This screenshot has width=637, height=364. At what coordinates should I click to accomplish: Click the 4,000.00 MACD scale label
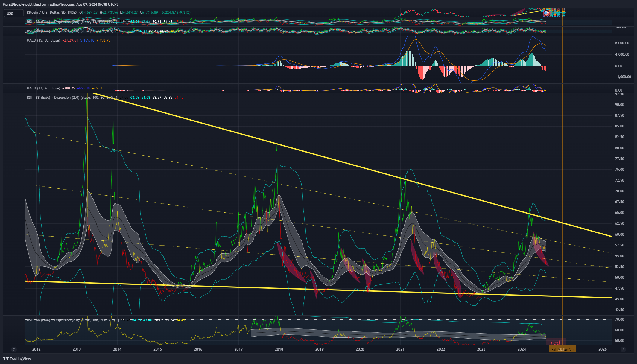tap(622, 54)
